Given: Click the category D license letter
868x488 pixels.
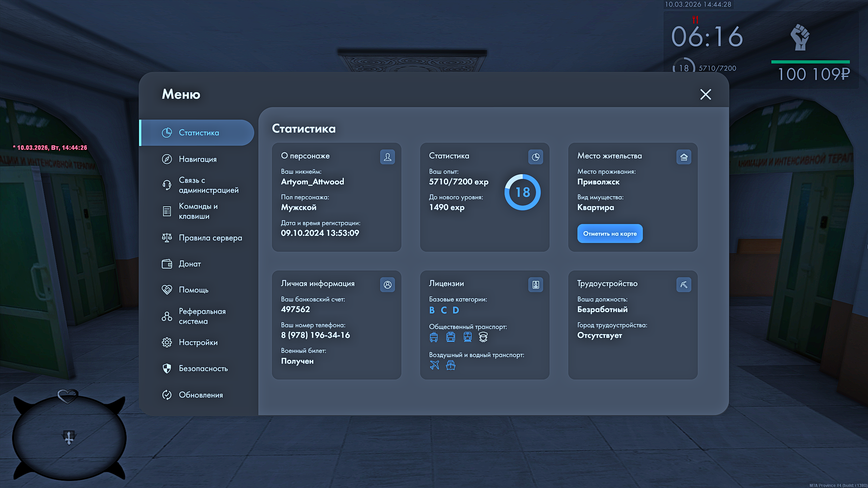Looking at the screenshot, I should click(456, 310).
